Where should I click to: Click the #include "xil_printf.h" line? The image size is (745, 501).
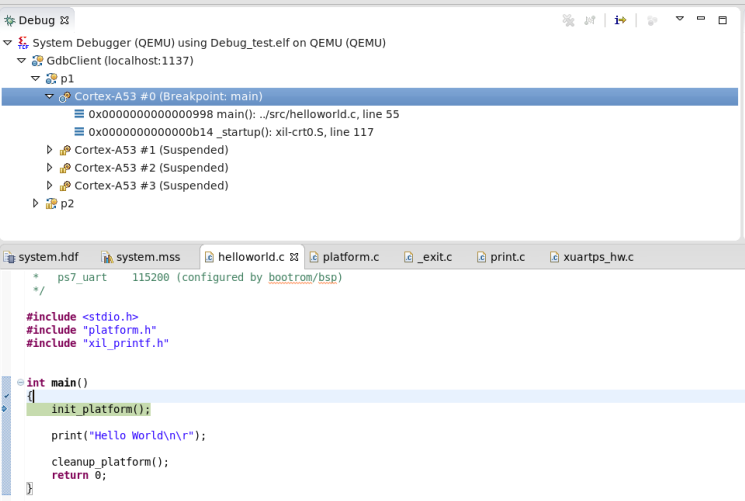pos(97,343)
